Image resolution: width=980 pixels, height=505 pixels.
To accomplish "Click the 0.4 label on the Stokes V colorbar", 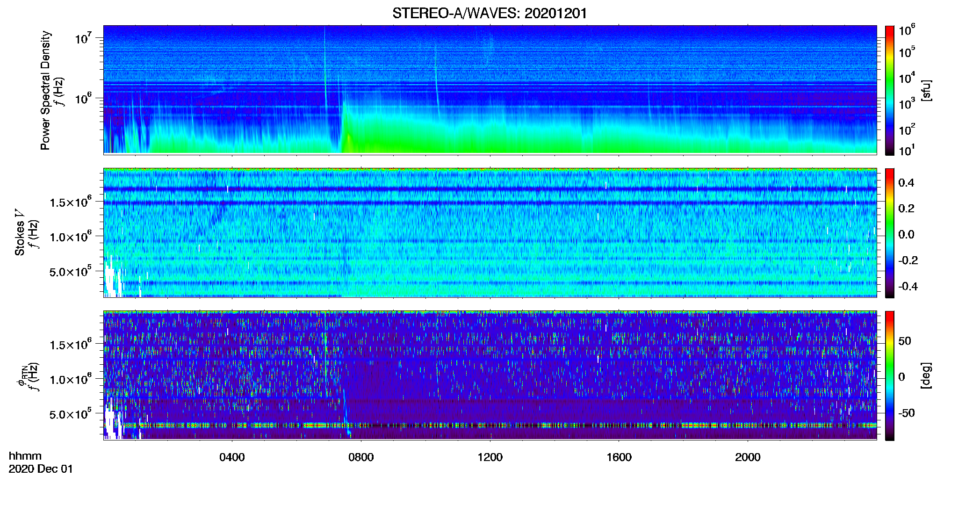I will tap(906, 183).
